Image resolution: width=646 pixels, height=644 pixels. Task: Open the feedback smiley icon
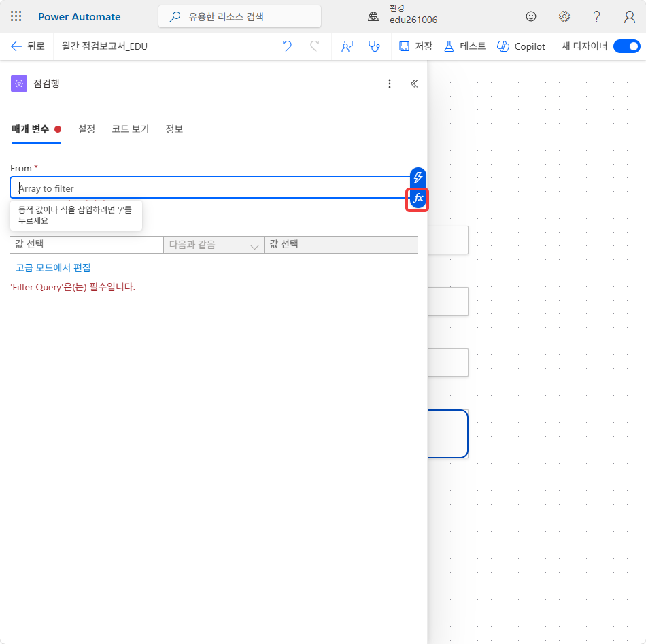click(531, 16)
